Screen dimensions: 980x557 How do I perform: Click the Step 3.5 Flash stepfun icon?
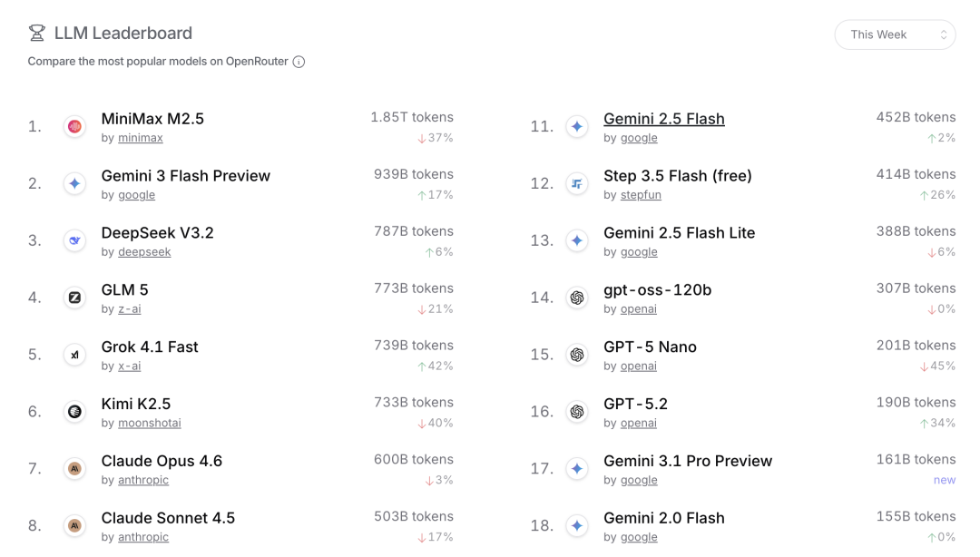577,184
